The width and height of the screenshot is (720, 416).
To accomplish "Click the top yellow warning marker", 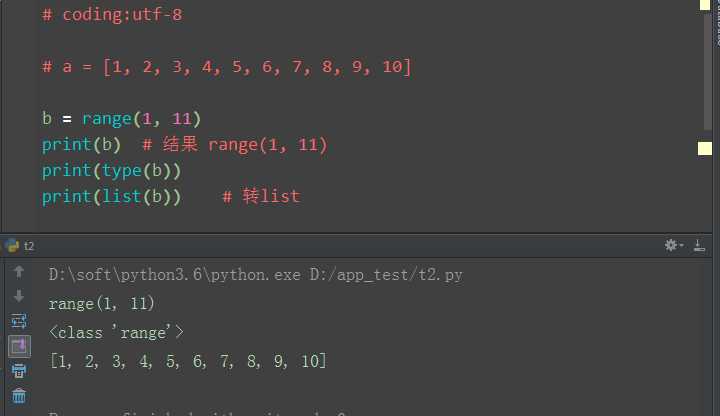I will [705, 7].
